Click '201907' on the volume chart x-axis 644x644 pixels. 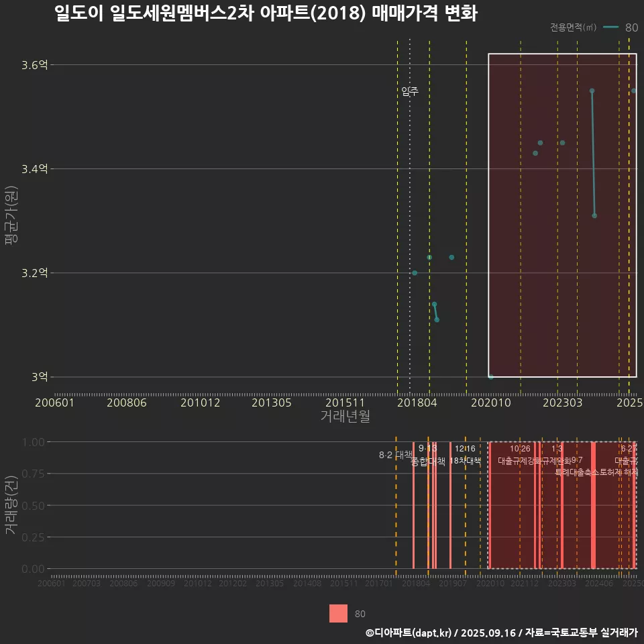[453, 583]
